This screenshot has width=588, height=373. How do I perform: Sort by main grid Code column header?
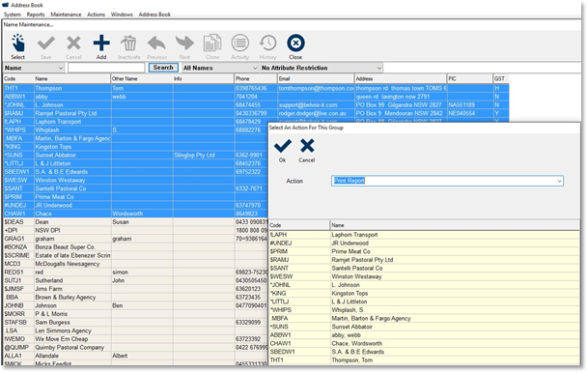[x=18, y=78]
